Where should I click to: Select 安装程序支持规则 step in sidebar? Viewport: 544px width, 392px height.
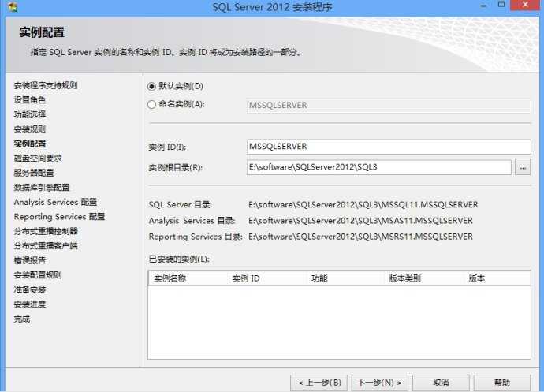pyautogui.click(x=46, y=85)
